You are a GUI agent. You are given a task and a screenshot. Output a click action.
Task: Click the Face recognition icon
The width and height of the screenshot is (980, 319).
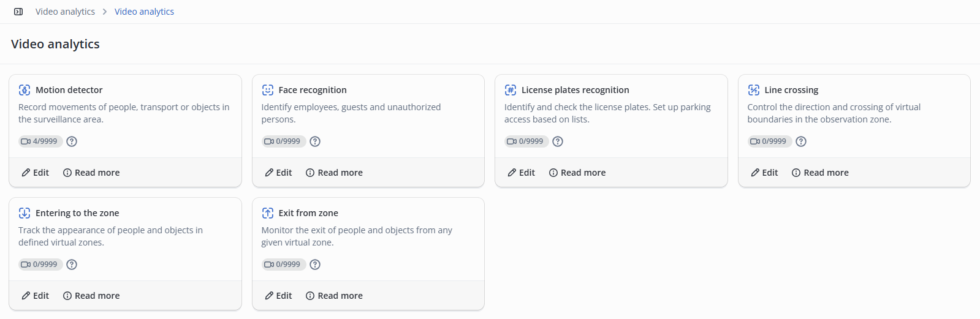(x=268, y=90)
